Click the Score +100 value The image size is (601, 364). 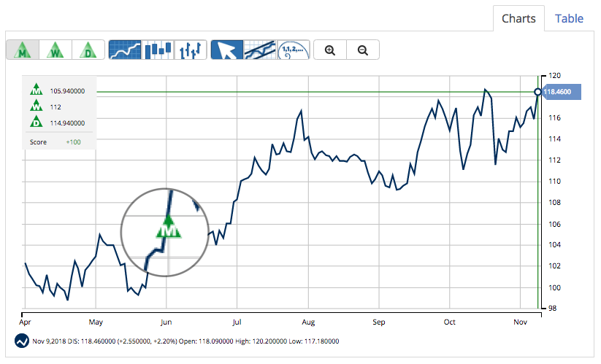73,142
